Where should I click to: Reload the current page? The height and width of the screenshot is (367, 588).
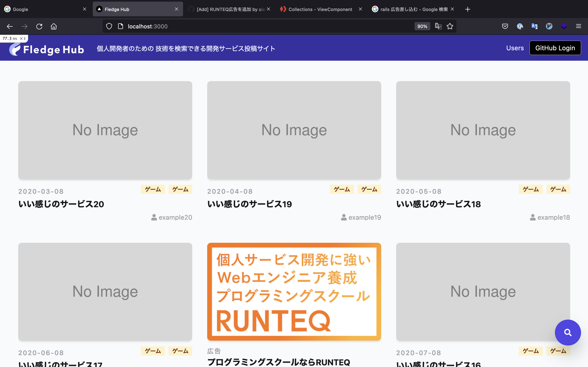pos(39,26)
